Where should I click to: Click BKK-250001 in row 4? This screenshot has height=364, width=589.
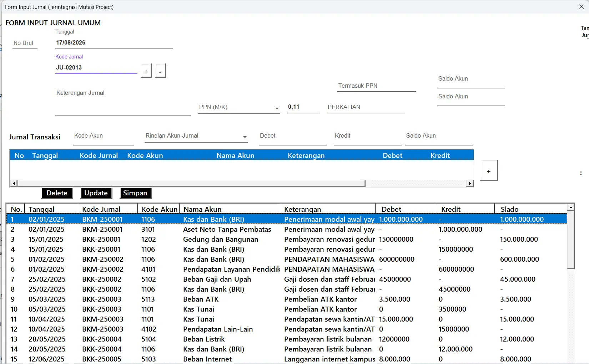101,249
